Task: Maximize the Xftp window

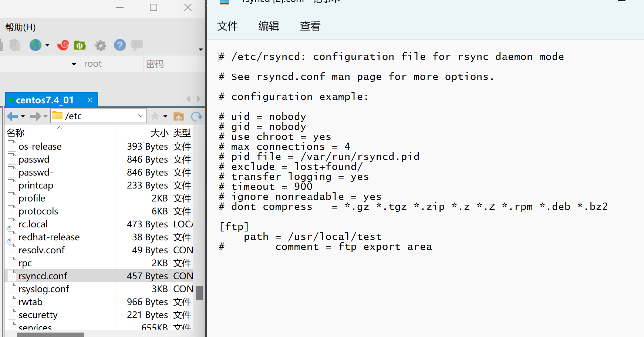Action: point(154,7)
